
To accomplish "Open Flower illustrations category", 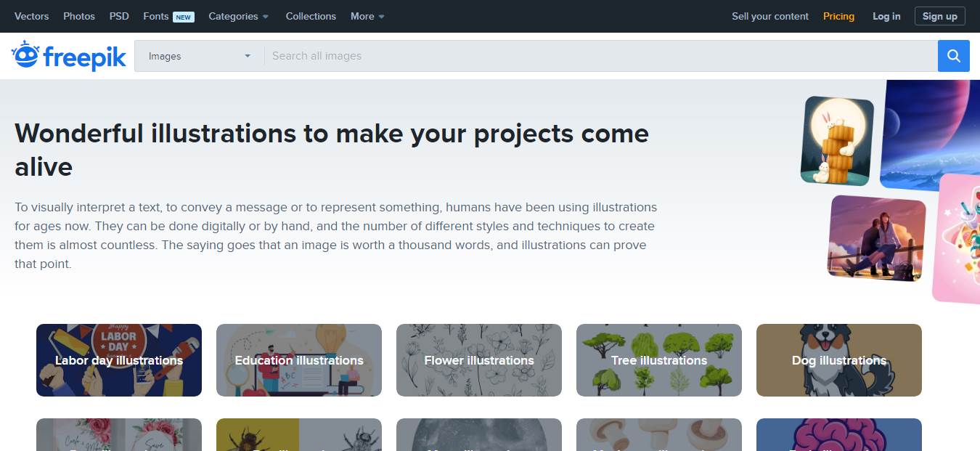I will click(x=479, y=360).
